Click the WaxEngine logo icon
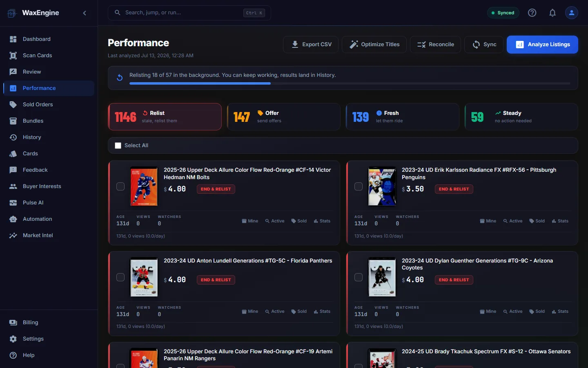Viewport: 588px width, 368px height. tap(12, 13)
